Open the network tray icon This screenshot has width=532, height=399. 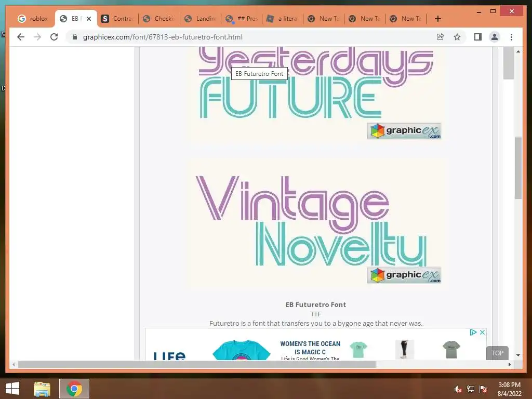click(471, 389)
